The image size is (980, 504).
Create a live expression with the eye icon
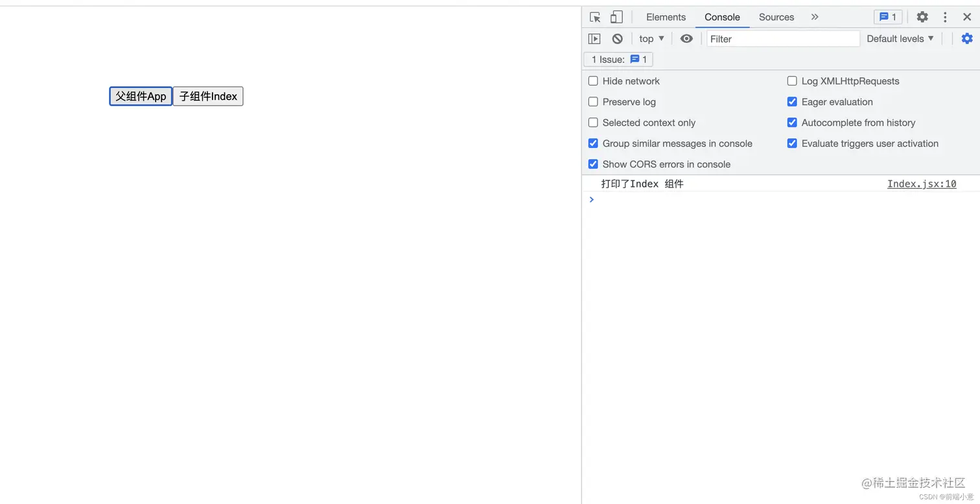pos(686,39)
